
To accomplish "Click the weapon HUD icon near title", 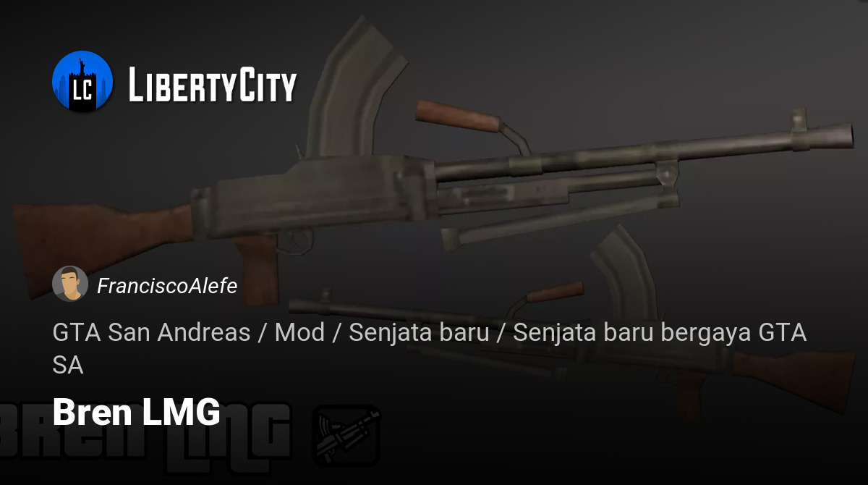I will [346, 435].
